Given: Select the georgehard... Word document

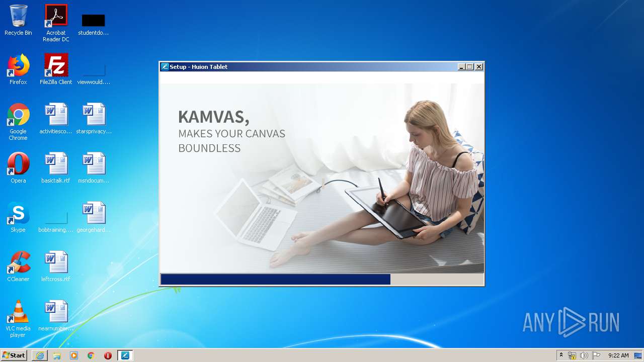Looking at the screenshot, I should [94, 217].
